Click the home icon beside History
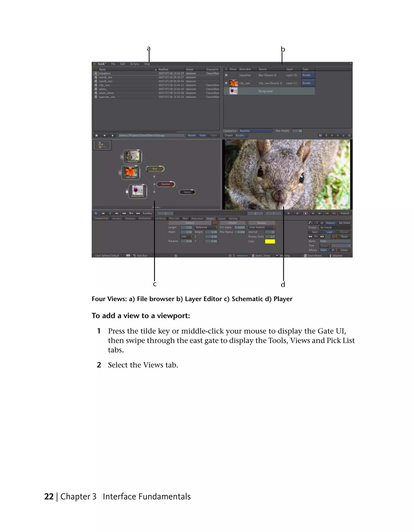Screen dimensions: 414x532 pyautogui.click(x=322, y=223)
